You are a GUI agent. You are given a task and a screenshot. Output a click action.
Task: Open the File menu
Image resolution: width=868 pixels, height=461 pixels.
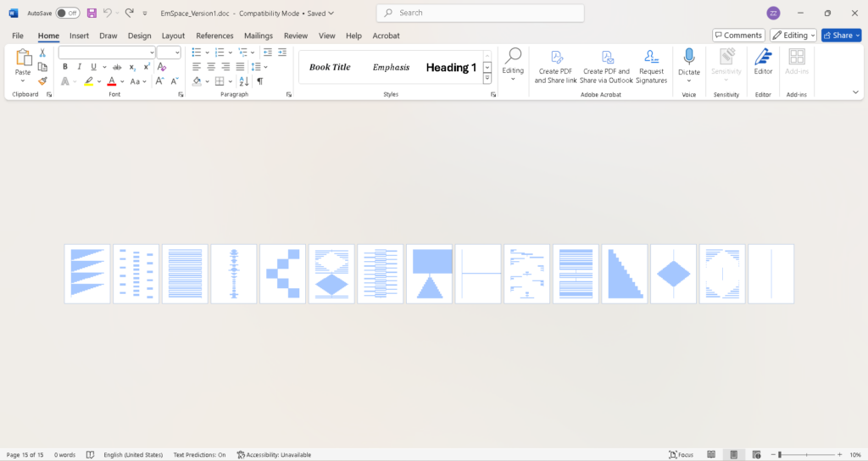tap(18, 36)
